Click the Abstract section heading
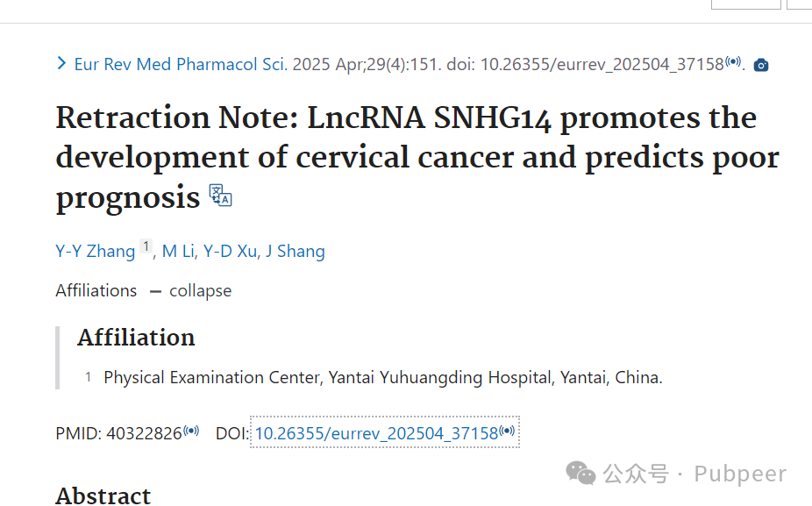Viewport: 812px width, 506px height. [x=103, y=495]
